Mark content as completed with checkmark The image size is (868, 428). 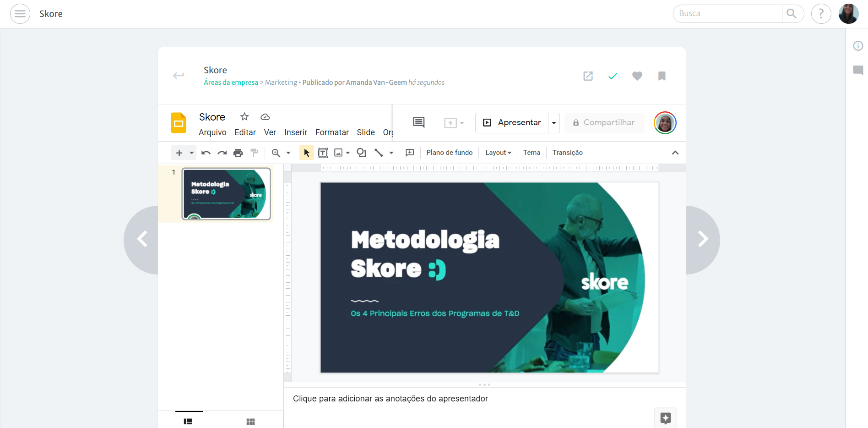tap(613, 76)
